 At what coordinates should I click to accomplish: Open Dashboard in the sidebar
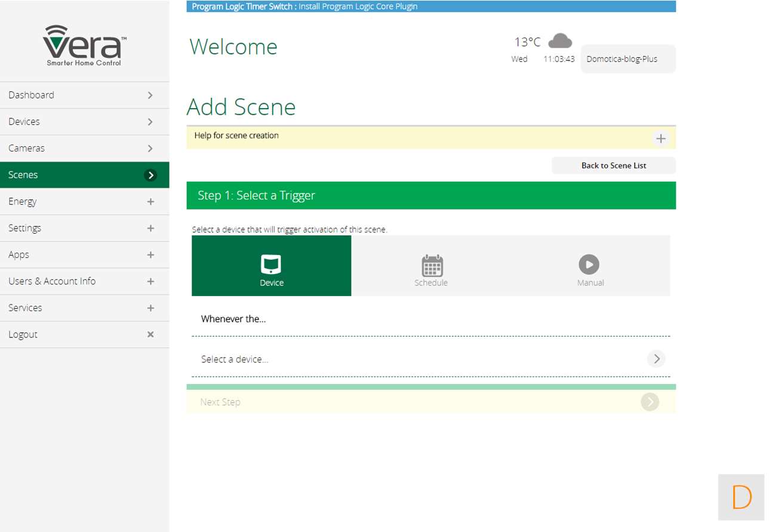(84, 95)
